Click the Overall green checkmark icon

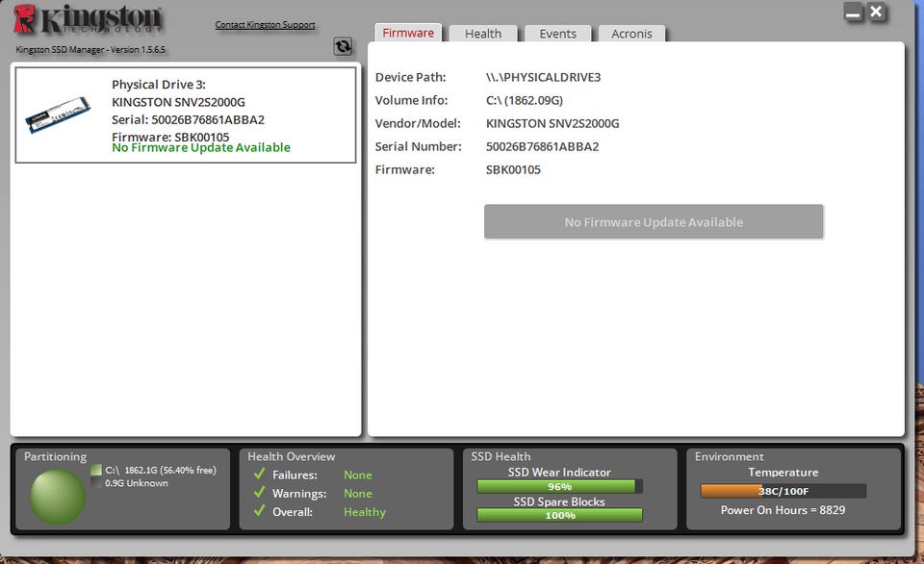pos(259,510)
